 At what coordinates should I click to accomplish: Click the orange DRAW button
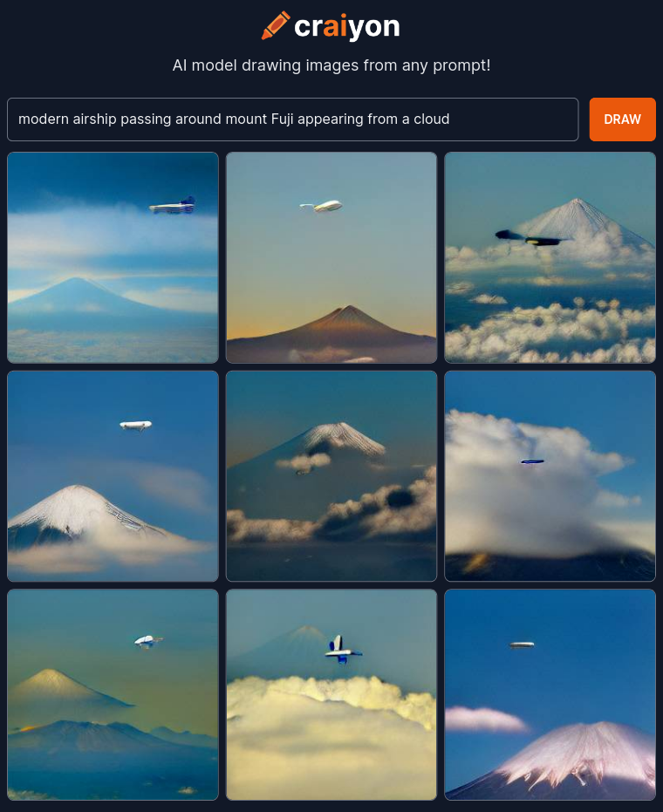pos(622,119)
